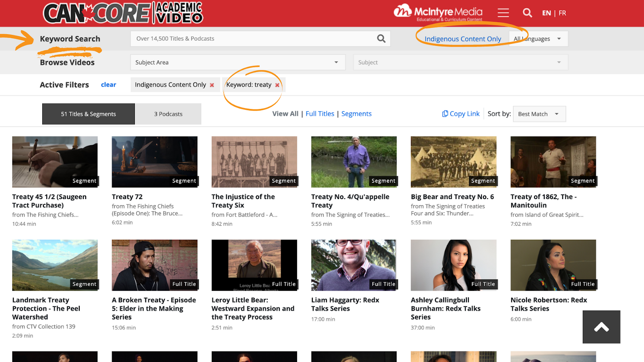This screenshot has height=362, width=644.
Task: Select the 51 Titles & Segments tab
Action: tap(89, 114)
